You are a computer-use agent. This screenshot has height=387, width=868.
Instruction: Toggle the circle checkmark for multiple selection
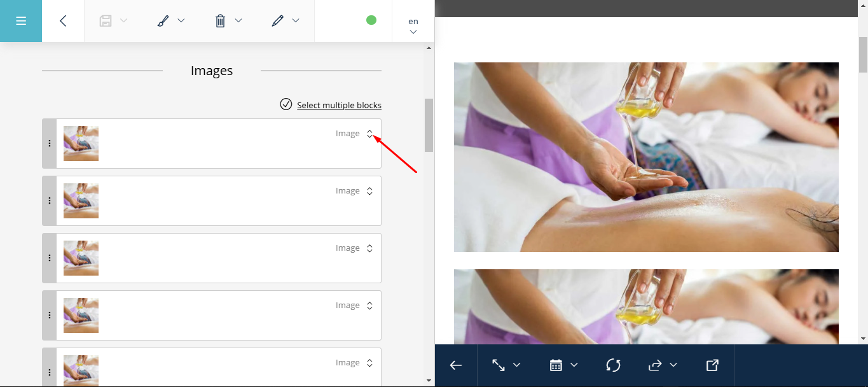(x=286, y=104)
